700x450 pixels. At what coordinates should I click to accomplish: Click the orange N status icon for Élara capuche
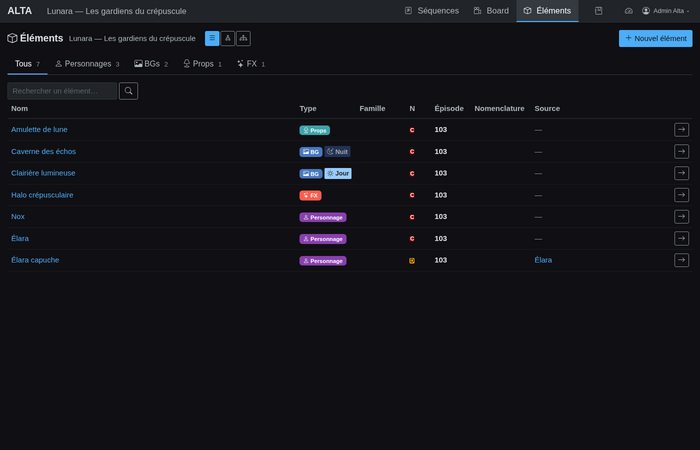click(x=412, y=260)
